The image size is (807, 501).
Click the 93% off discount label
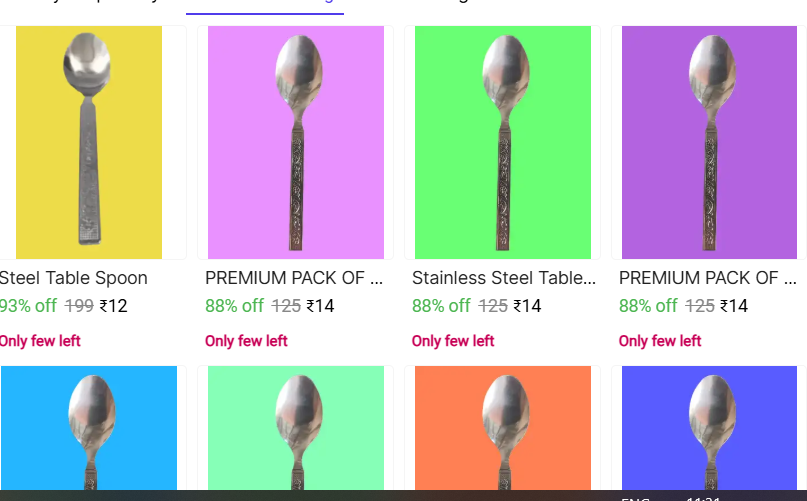(28, 306)
